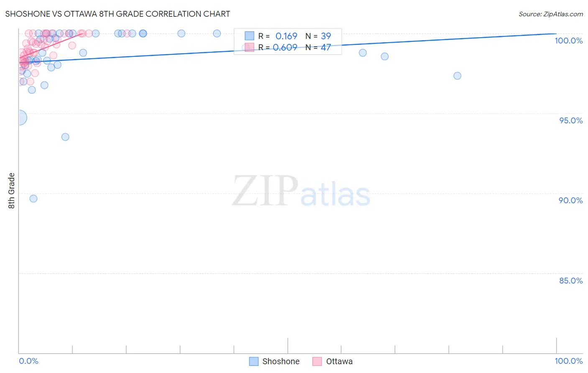Click the Ottawa legend color swatch

[x=317, y=361]
